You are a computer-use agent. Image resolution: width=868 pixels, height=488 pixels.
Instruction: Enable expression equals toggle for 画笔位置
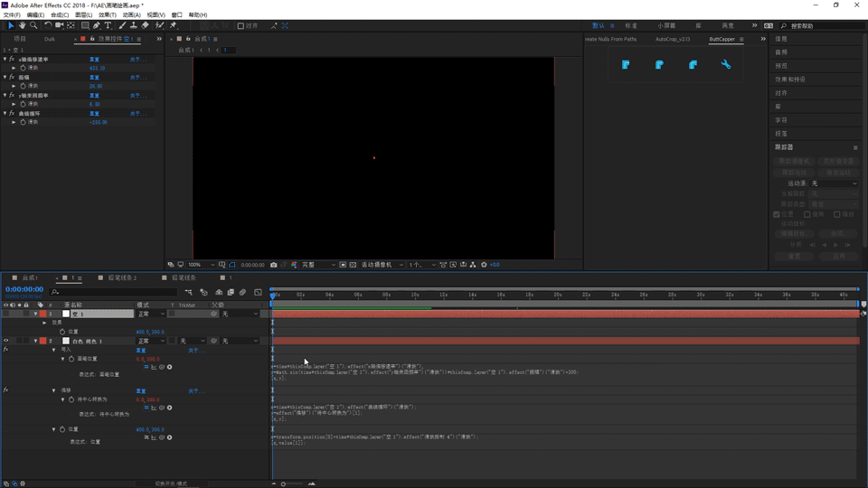(x=146, y=367)
